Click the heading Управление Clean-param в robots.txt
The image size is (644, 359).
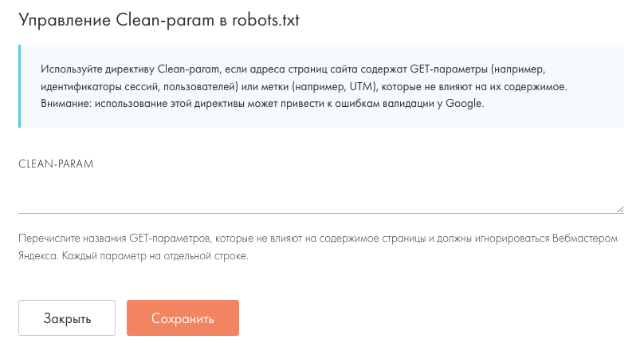click(159, 21)
